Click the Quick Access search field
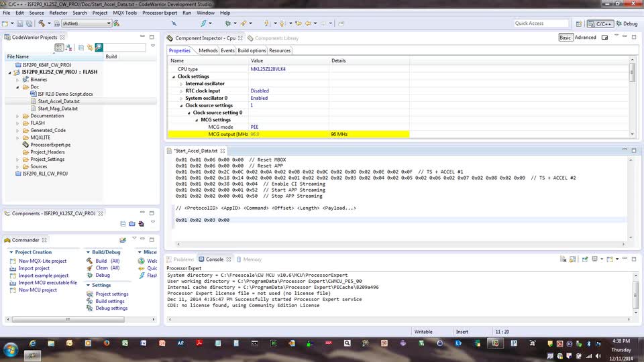 tap(541, 23)
